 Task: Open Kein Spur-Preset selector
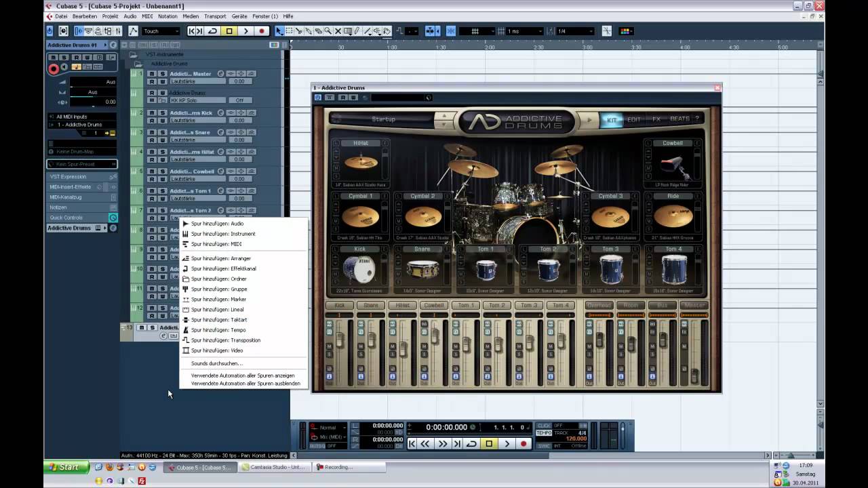pos(82,164)
